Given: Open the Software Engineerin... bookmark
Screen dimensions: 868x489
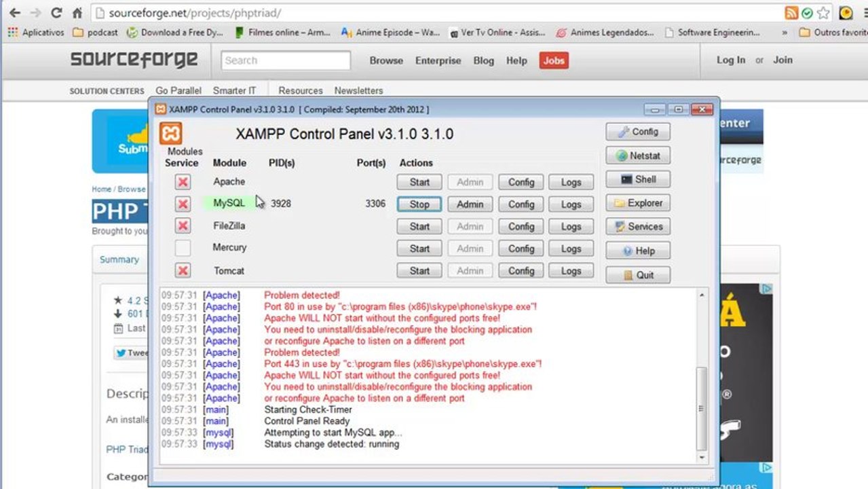Looking at the screenshot, I should click(713, 32).
